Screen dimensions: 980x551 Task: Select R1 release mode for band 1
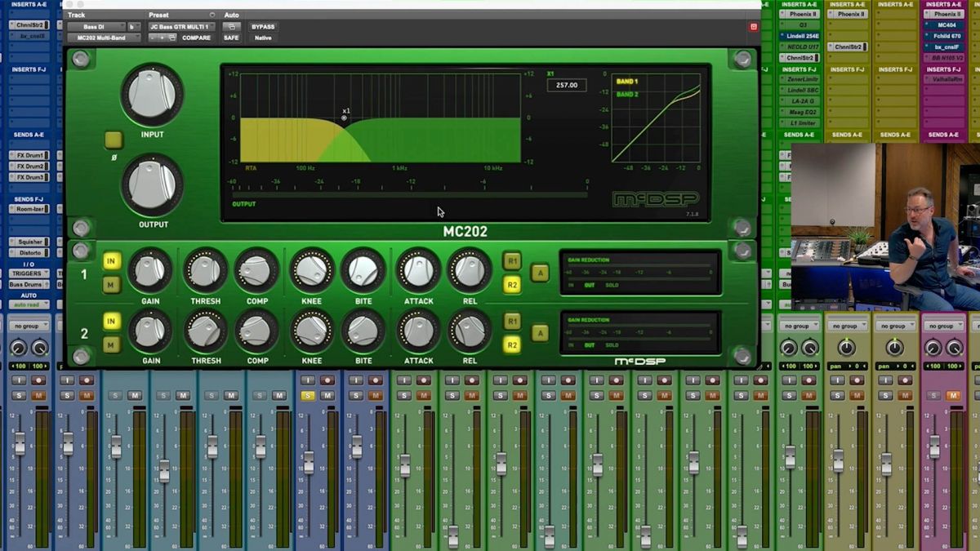tap(512, 261)
